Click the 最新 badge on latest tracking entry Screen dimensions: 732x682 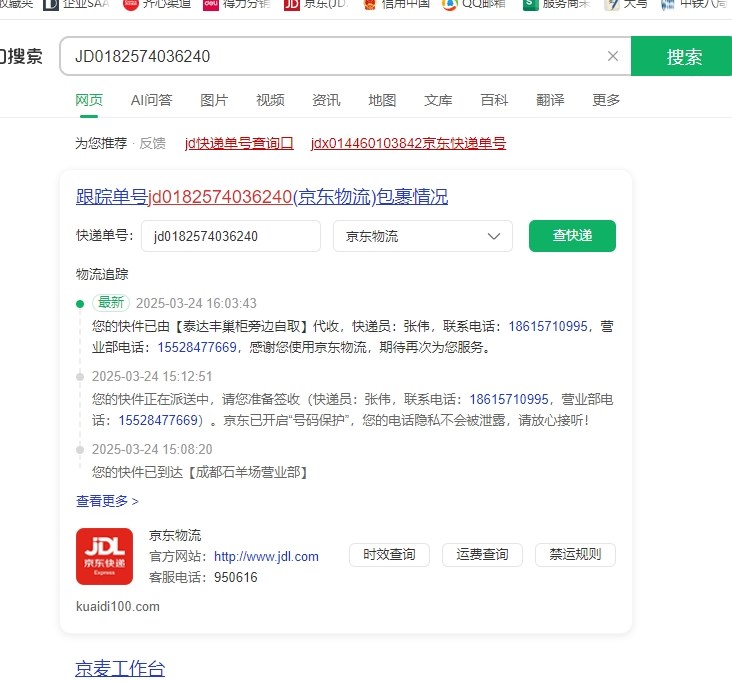coord(111,302)
